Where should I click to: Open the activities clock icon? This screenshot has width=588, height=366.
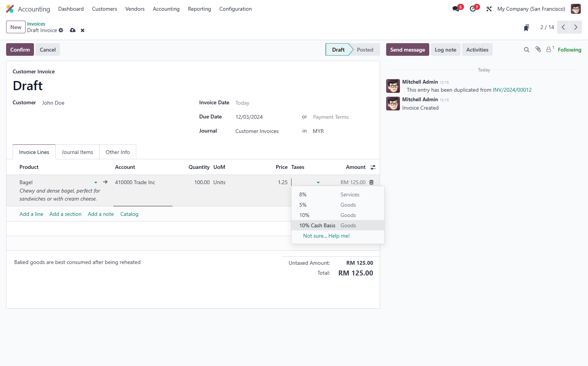pos(473,9)
